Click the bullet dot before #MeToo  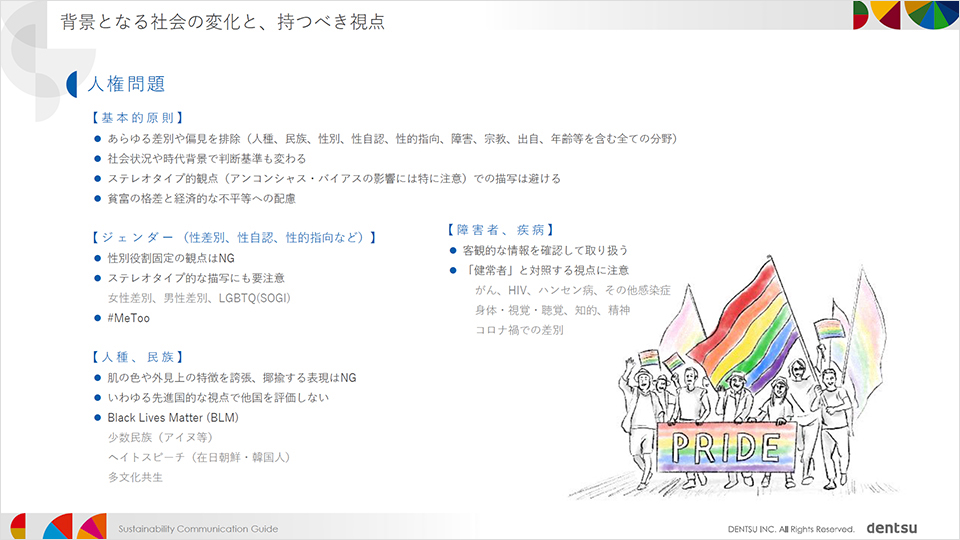click(x=98, y=318)
